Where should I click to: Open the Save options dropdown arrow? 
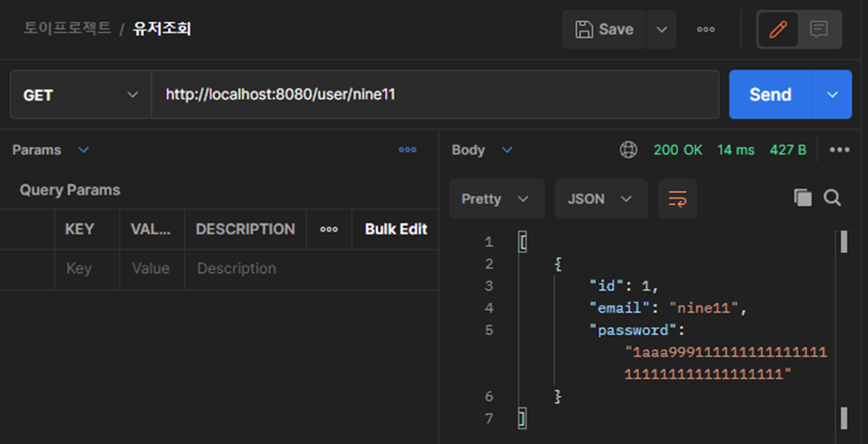click(661, 30)
